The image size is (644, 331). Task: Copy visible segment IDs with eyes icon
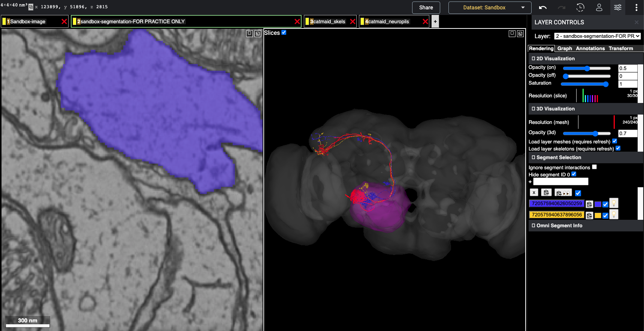coord(563,193)
